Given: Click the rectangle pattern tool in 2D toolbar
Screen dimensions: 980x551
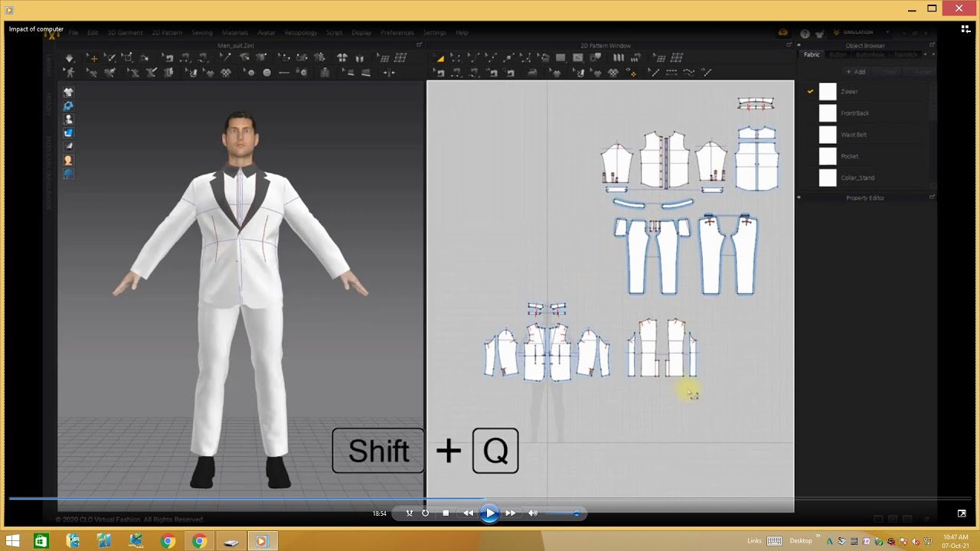Looking at the screenshot, I should pyautogui.click(x=560, y=58).
